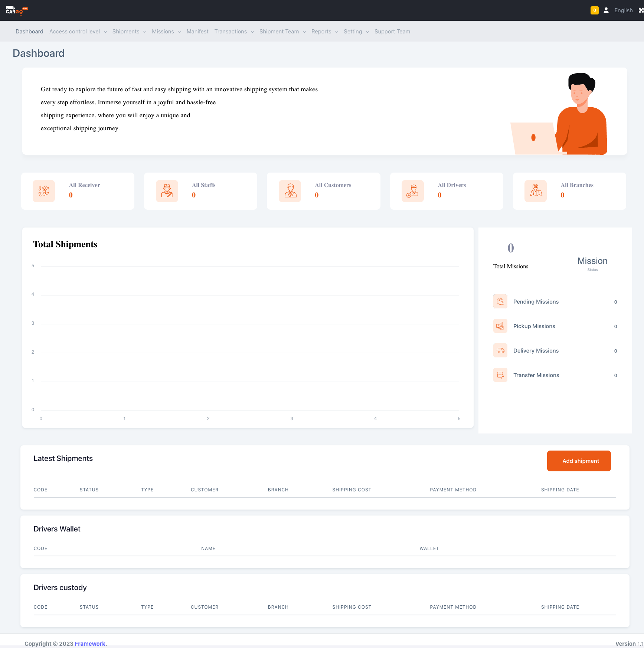The height and width of the screenshot is (648, 644).
Task: Expand the Reports dropdown menu
Action: click(x=324, y=32)
